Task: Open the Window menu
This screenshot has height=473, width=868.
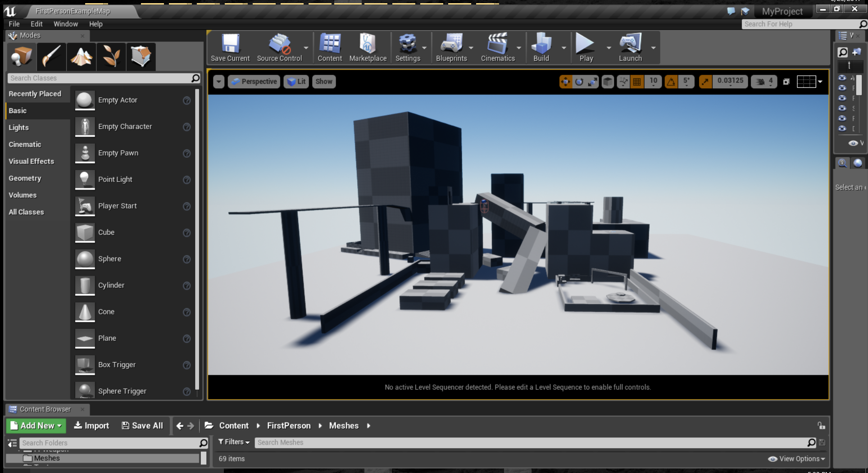Action: 66,24
